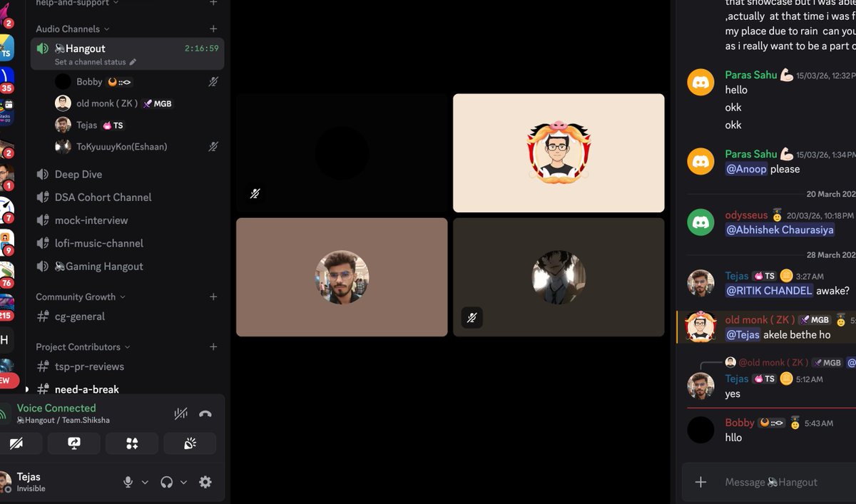Select the cream video tile with cartoon avatar

point(559,153)
